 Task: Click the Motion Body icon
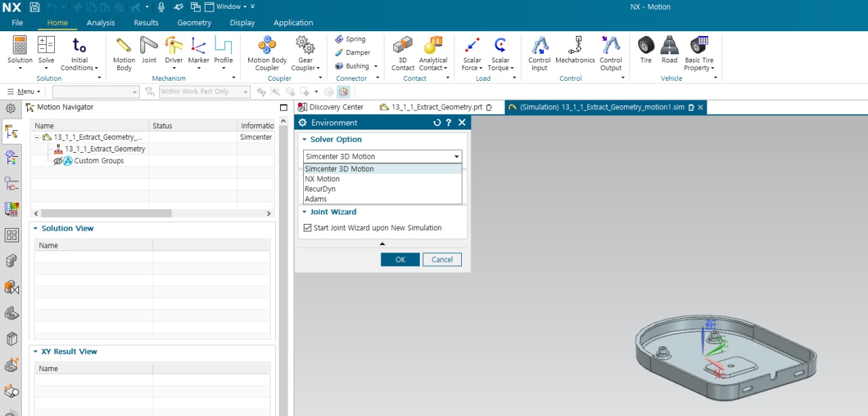[x=124, y=46]
